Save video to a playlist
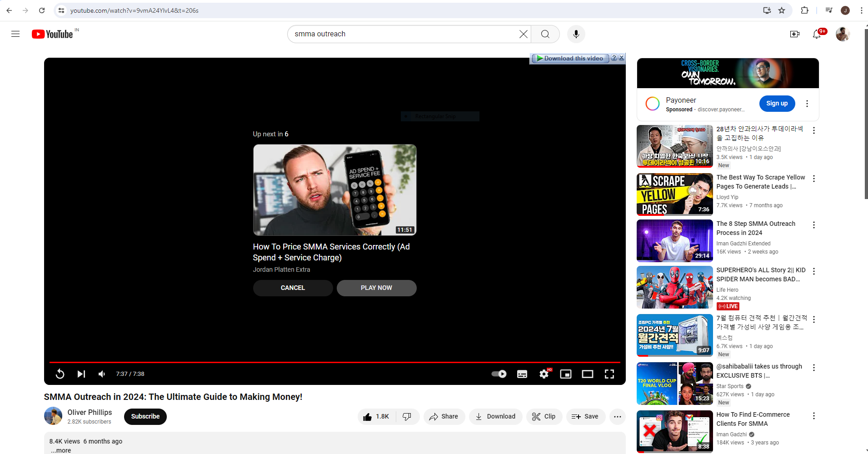 pos(585,417)
